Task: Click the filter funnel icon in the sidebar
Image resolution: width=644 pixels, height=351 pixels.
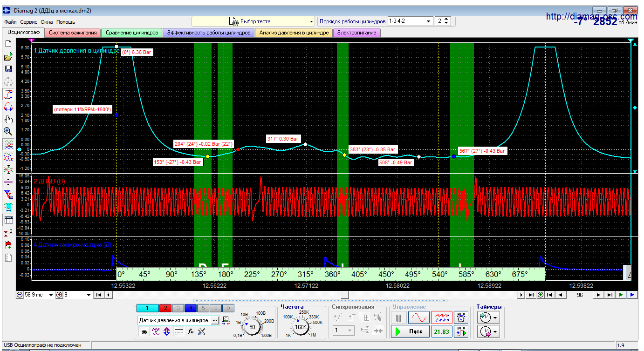Action: click(x=8, y=194)
